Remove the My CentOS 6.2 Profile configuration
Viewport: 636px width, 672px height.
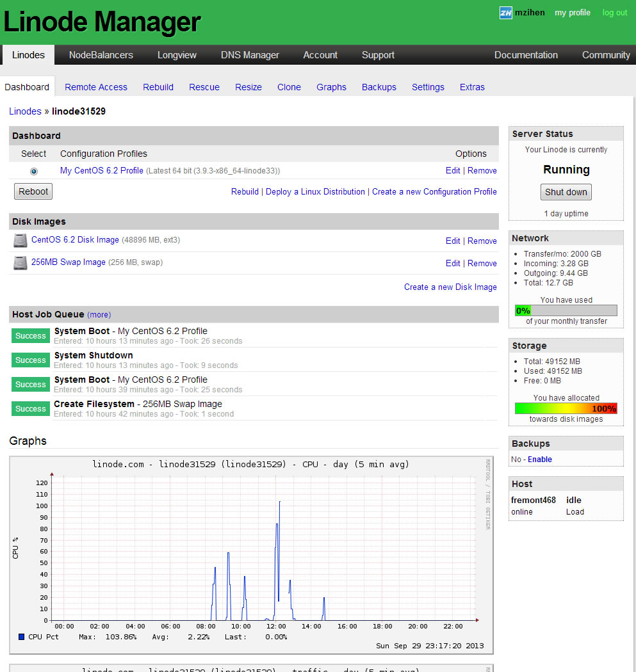coord(482,171)
